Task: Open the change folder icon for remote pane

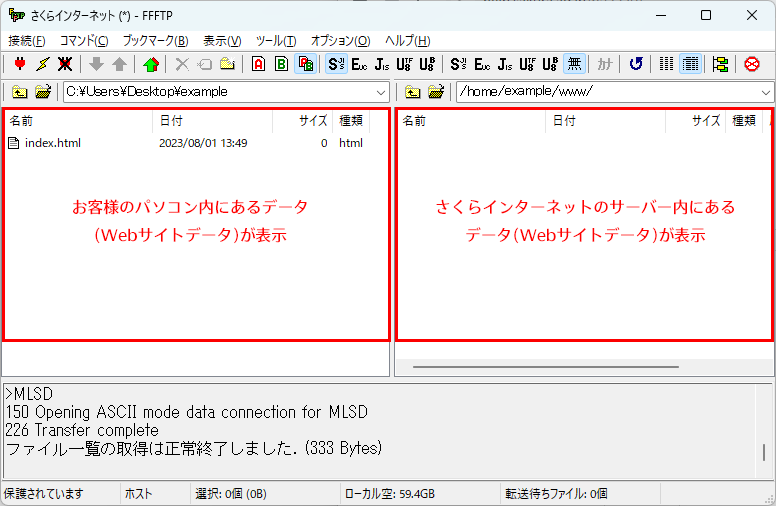Action: pyautogui.click(x=436, y=92)
